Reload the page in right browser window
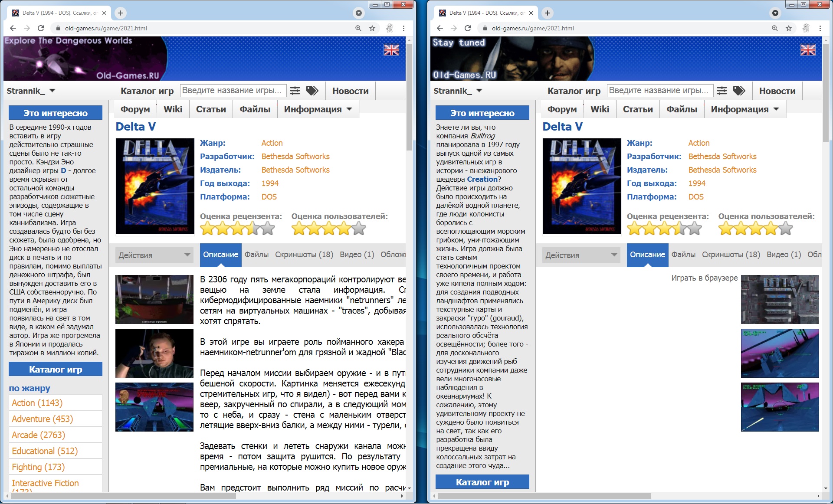This screenshot has height=504, width=833. point(467,28)
